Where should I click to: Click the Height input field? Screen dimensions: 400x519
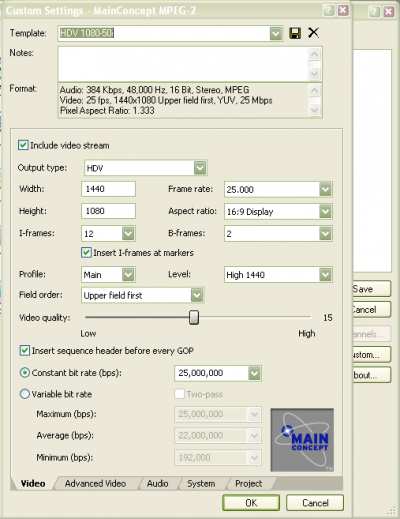coord(108,211)
